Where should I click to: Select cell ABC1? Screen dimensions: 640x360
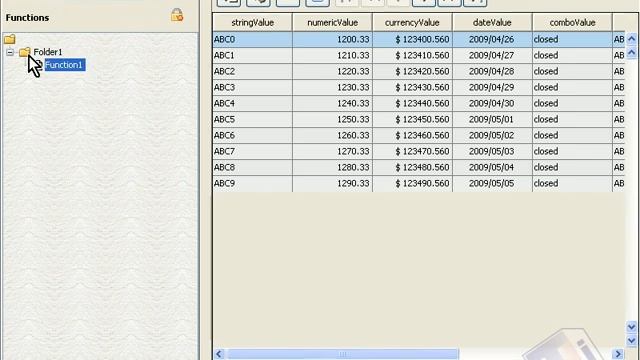(252, 56)
